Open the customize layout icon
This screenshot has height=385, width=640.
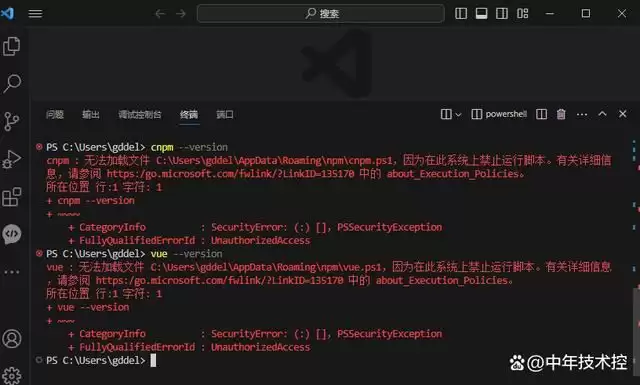click(522, 13)
